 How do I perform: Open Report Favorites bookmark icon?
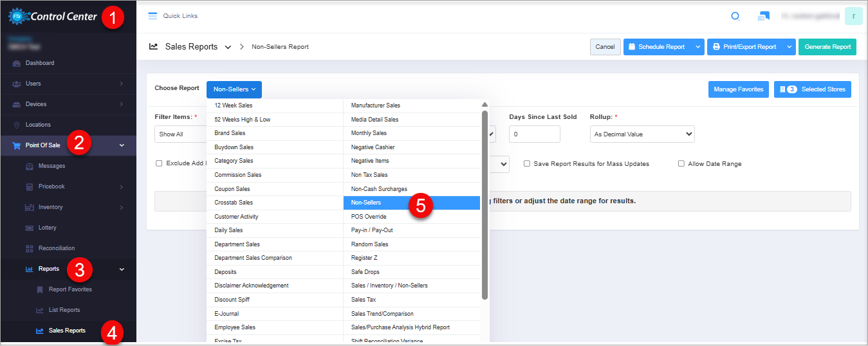click(40, 289)
